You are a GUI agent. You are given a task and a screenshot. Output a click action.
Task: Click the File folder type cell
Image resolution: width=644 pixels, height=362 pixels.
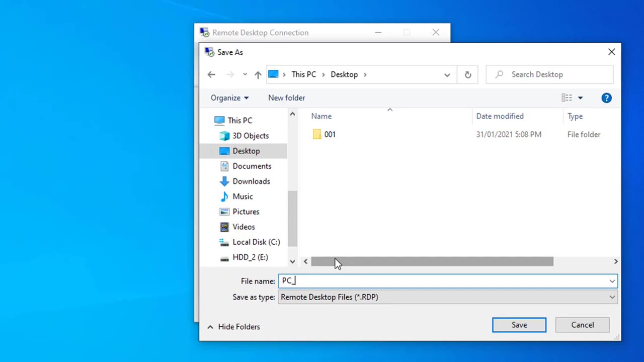584,134
